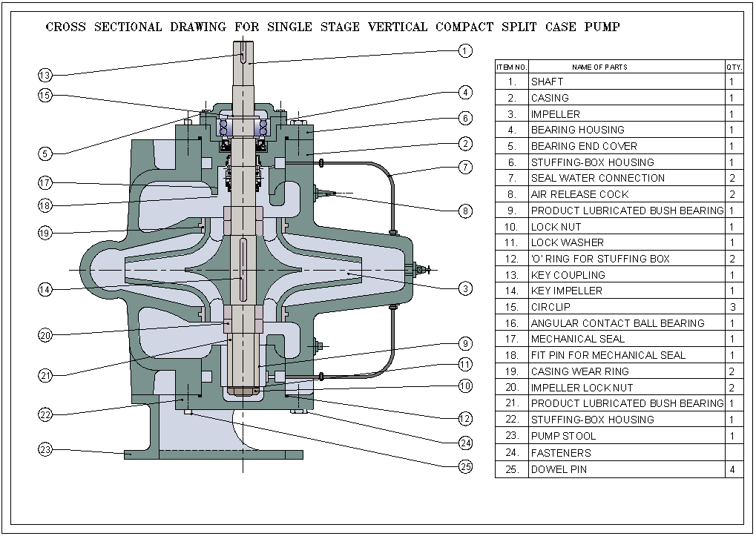Viewport: 756px width, 536px height.
Task: Select callout balloon 9
Action: click(x=464, y=344)
